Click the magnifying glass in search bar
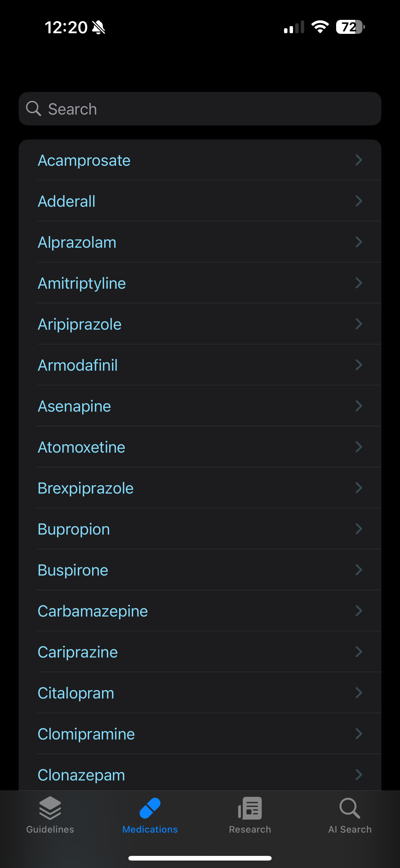 pos(33,109)
